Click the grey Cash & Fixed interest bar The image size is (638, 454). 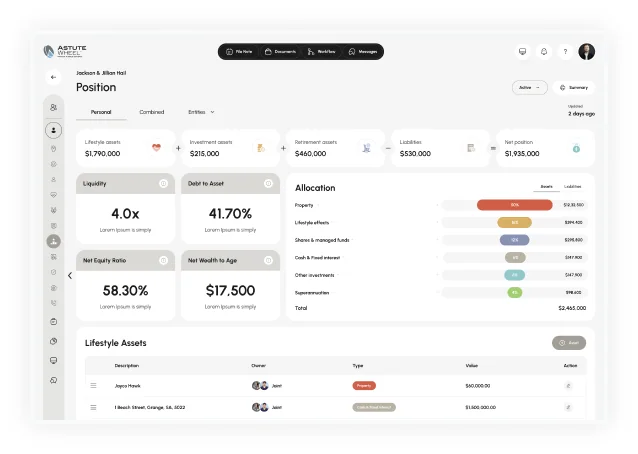coord(515,257)
